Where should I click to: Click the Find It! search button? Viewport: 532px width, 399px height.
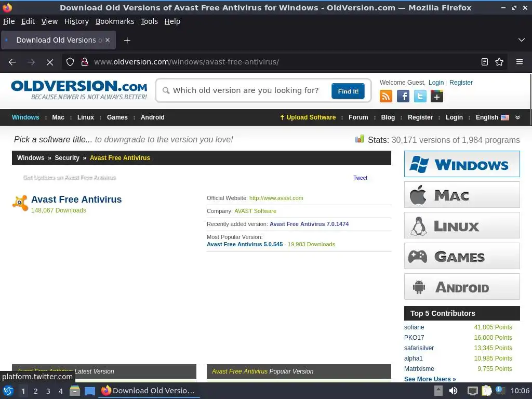348,91
